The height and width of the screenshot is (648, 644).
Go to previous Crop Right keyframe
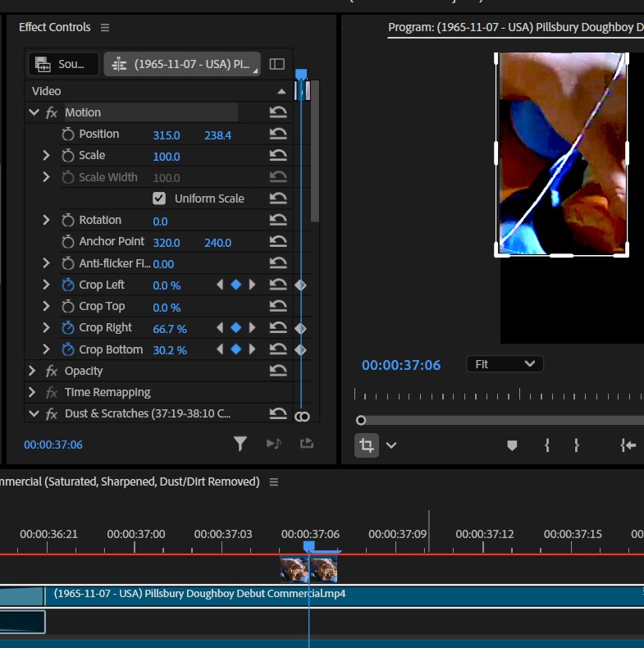pyautogui.click(x=220, y=328)
